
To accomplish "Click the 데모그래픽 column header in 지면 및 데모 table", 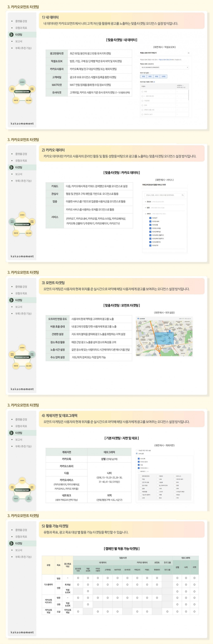I will point(109,452).
